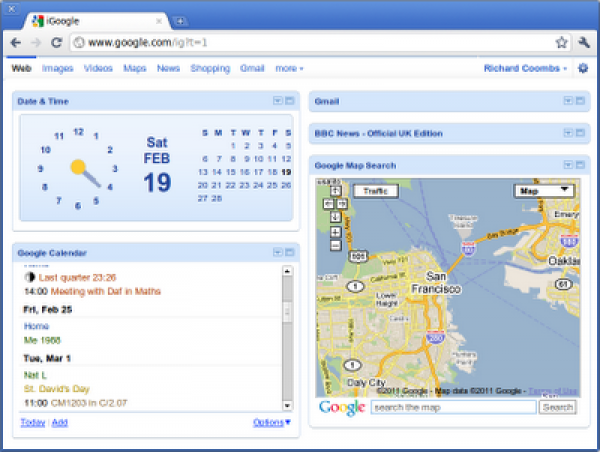The height and width of the screenshot is (452, 600).
Task: Maximize the Gmail gadget
Action: click(x=580, y=101)
